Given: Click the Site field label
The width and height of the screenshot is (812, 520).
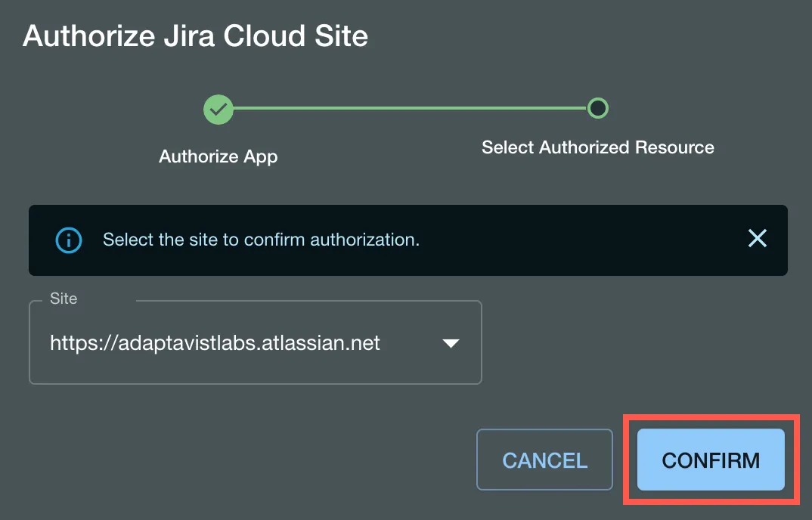Looking at the screenshot, I should (64, 299).
